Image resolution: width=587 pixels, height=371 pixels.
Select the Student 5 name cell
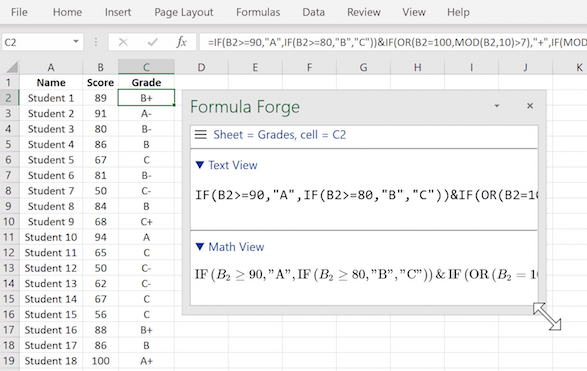[x=51, y=160]
